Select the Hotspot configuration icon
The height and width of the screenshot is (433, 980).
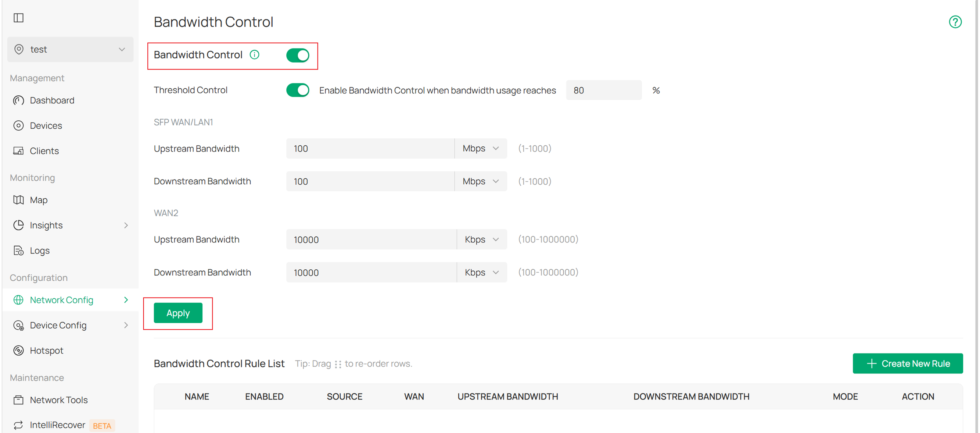point(19,350)
